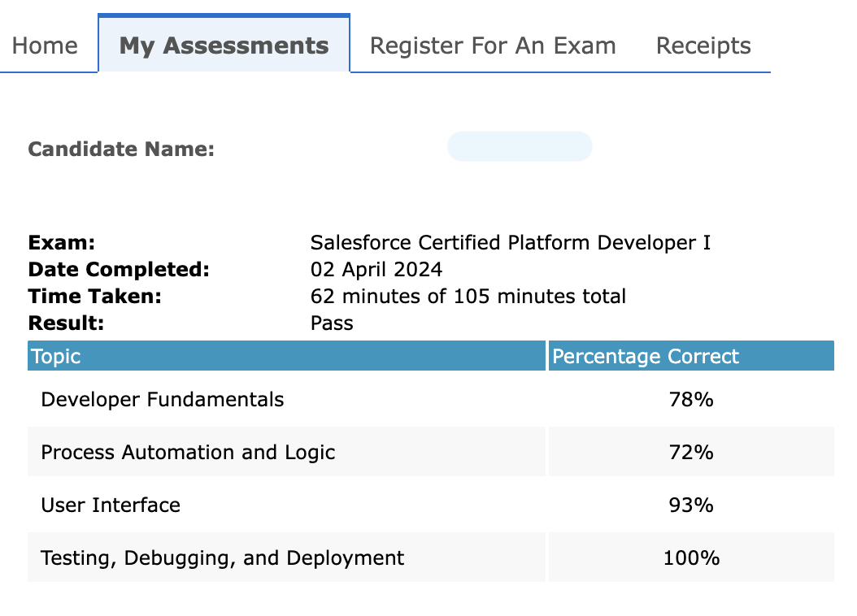Image resolution: width=857 pixels, height=616 pixels.
Task: Click the Percentage Correct column header
Action: pyautogui.click(x=691, y=356)
